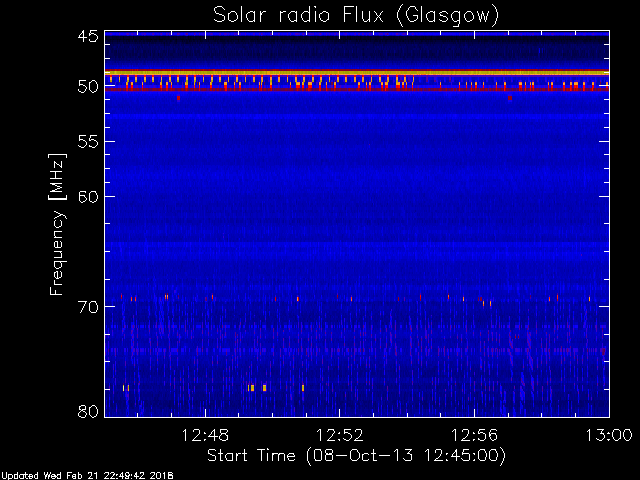Click the 70 frequency tick label
The image size is (640, 480).
pyautogui.click(x=88, y=307)
